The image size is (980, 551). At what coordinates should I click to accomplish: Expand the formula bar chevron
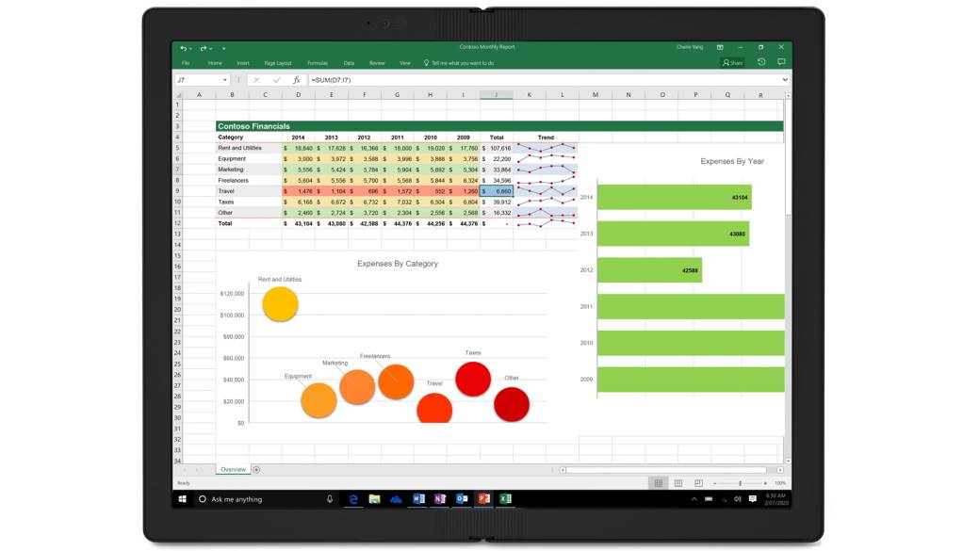(x=785, y=80)
